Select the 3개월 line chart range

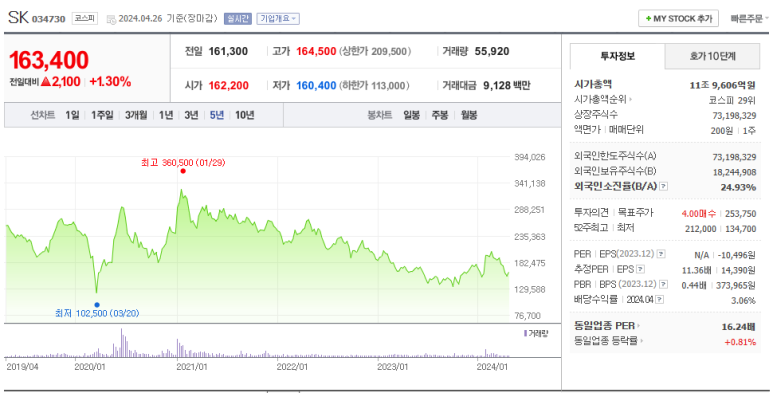point(136,115)
